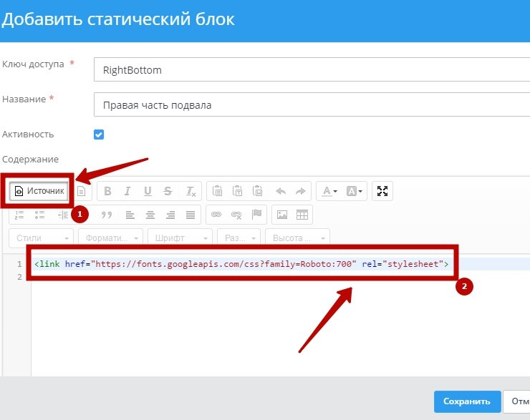Click the Underline formatting icon

pyautogui.click(x=148, y=191)
